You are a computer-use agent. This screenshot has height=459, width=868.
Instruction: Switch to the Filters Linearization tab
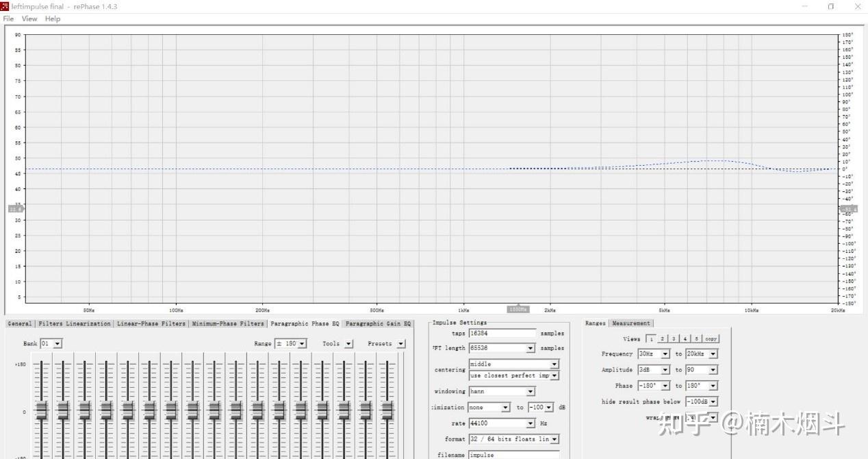(75, 323)
